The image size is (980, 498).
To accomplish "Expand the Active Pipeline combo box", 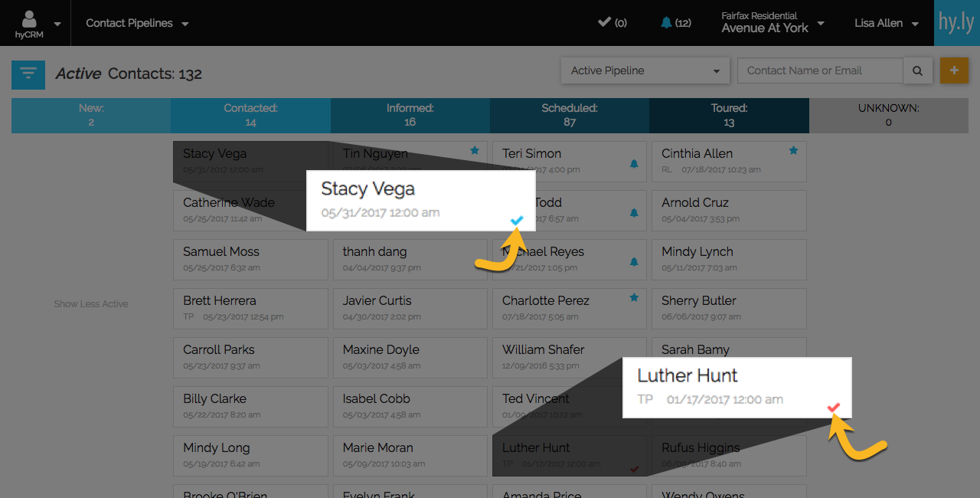I will [645, 70].
